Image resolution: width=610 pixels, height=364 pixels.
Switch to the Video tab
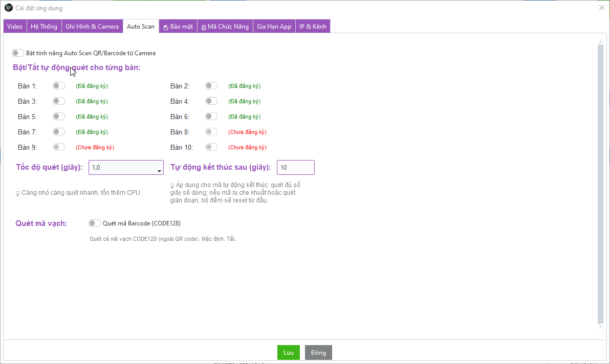(x=15, y=26)
